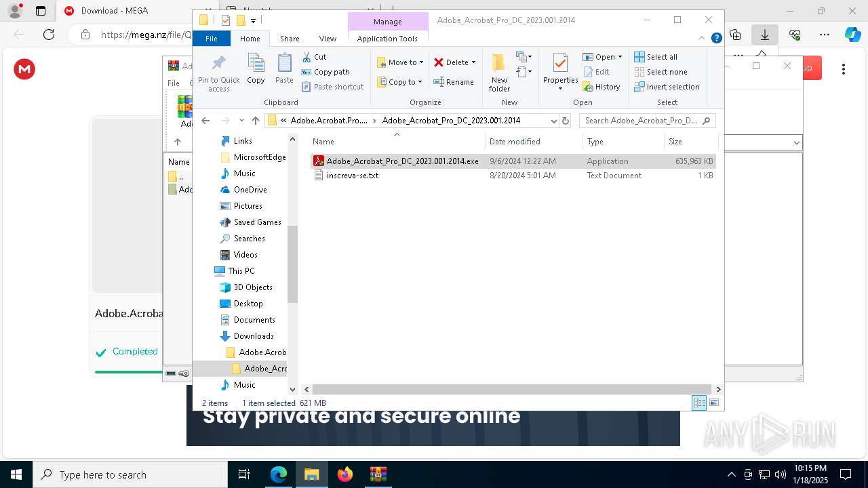Viewport: 868px width, 488px height.
Task: Switch to the Share tab
Action: pyautogui.click(x=290, y=39)
